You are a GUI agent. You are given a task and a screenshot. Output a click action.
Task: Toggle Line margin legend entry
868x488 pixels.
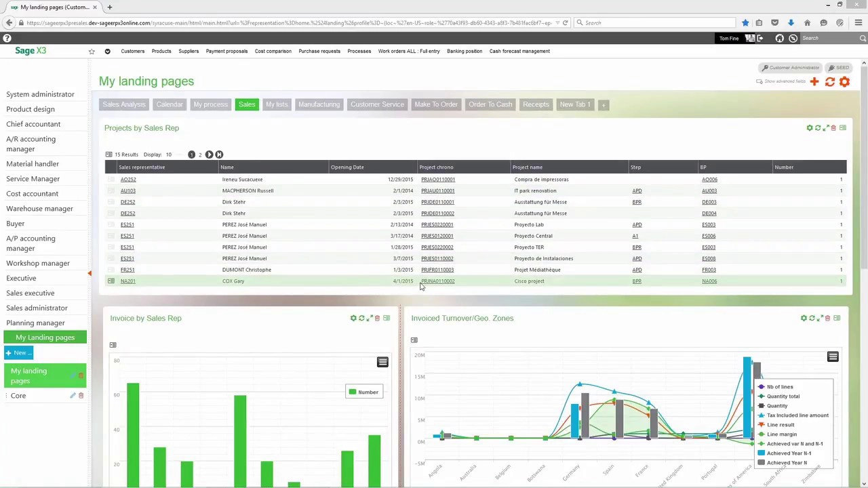pyautogui.click(x=777, y=434)
